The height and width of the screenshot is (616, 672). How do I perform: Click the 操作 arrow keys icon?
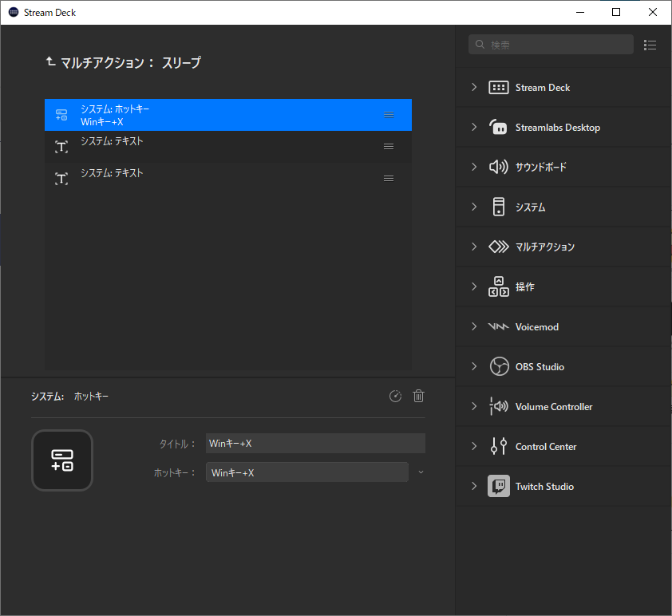(499, 286)
